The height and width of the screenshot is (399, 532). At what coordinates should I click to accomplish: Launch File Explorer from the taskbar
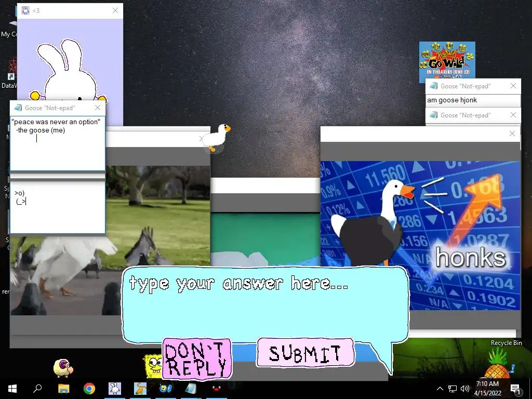(63, 389)
